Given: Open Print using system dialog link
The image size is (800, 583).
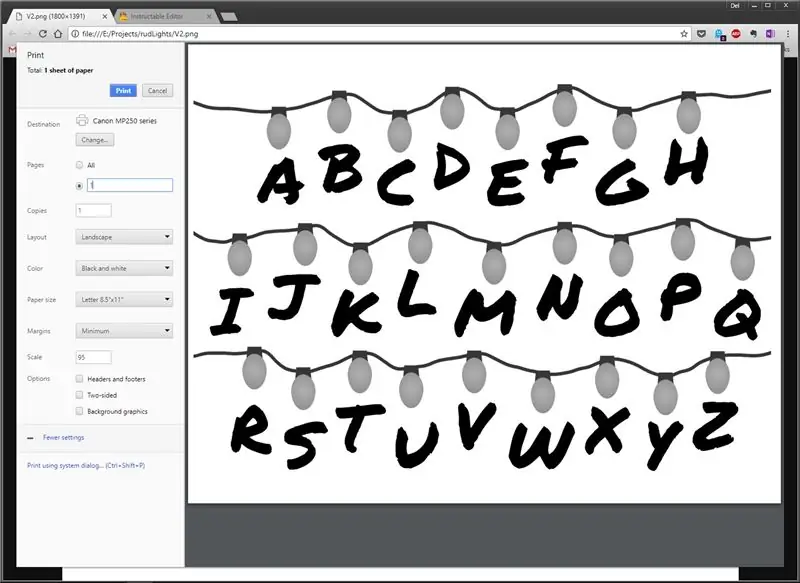Looking at the screenshot, I should coord(86,465).
